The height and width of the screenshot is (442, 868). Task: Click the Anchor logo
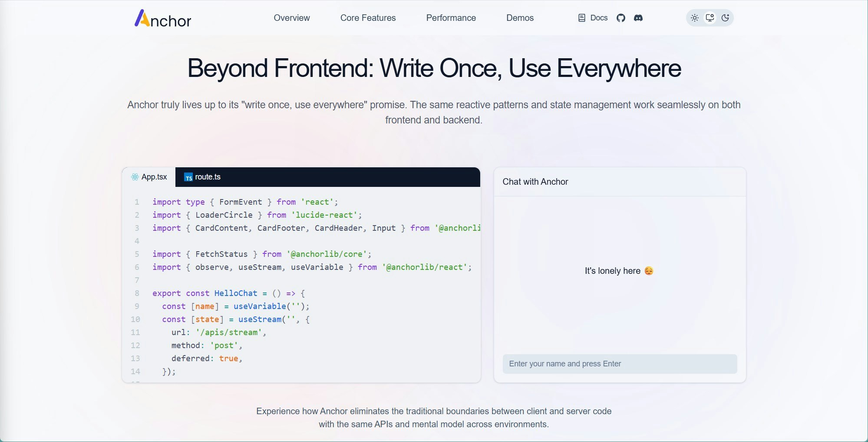tap(163, 18)
